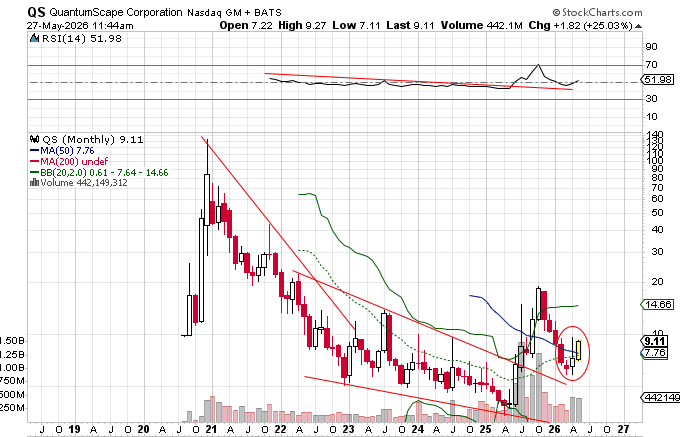
Task: Click the year 22 label on time axis
Action: (x=280, y=429)
